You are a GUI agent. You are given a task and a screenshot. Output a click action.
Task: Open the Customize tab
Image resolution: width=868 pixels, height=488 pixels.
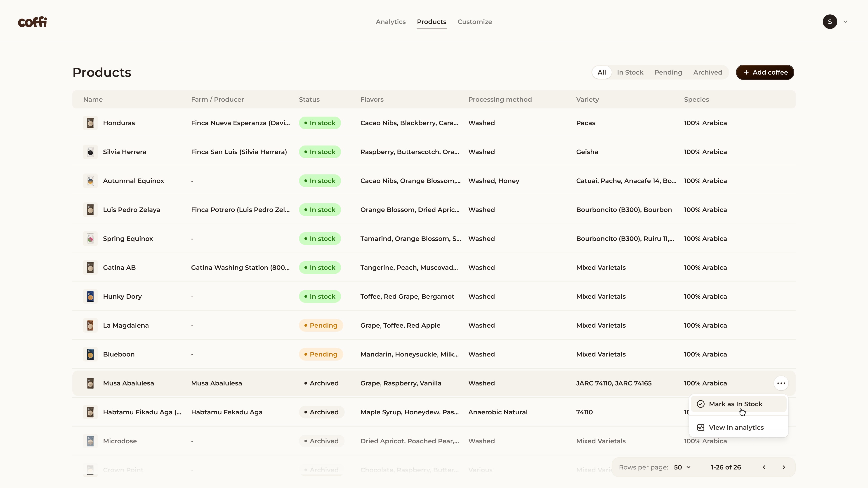[x=474, y=22]
